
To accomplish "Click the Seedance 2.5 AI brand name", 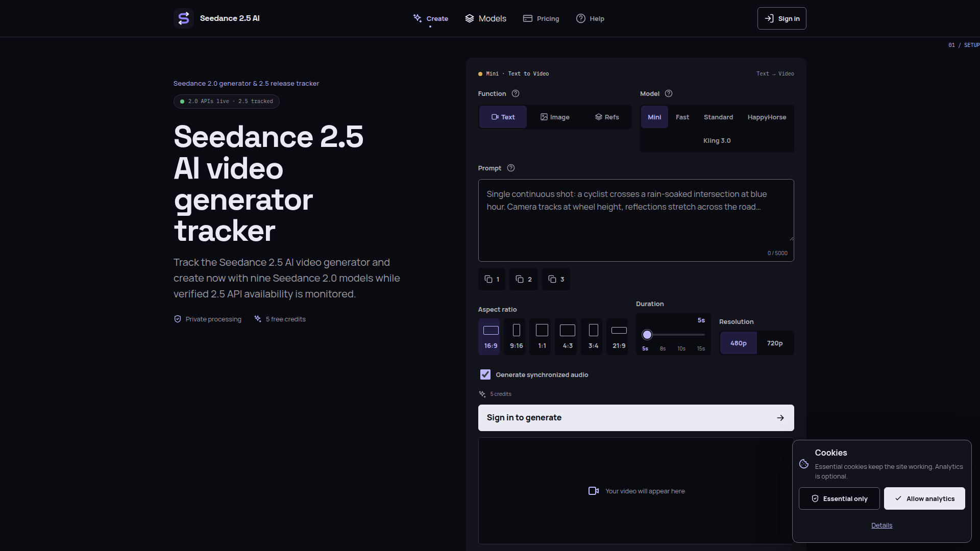I will click(230, 18).
